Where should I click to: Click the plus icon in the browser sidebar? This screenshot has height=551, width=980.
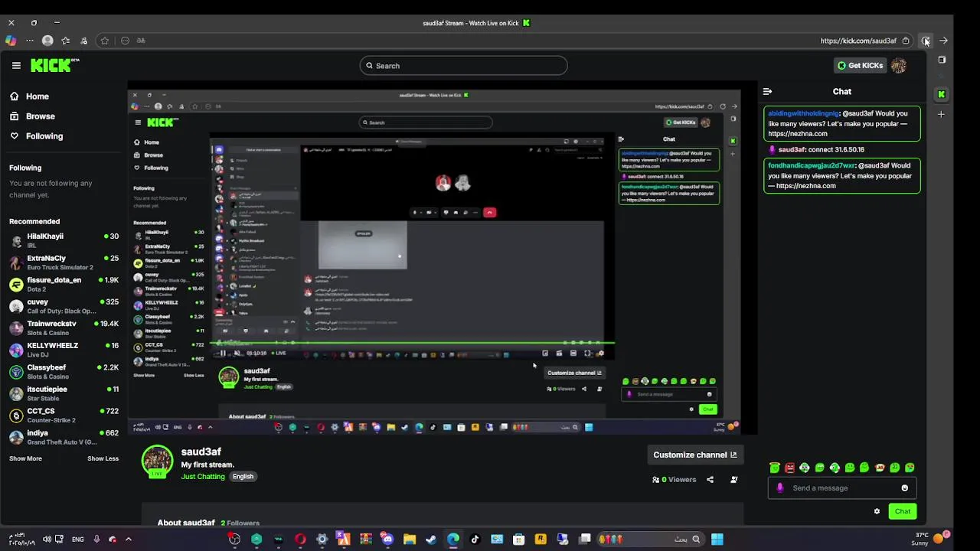click(x=942, y=114)
